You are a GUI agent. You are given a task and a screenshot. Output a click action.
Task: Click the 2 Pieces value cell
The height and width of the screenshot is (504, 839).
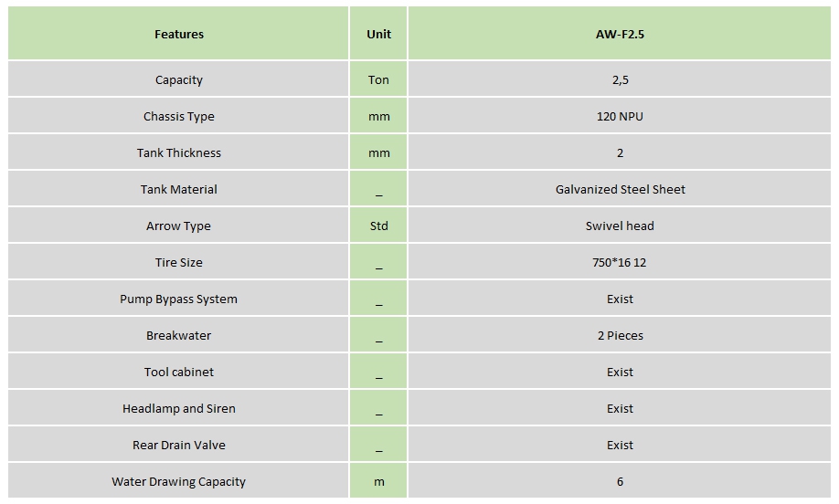[620, 335]
